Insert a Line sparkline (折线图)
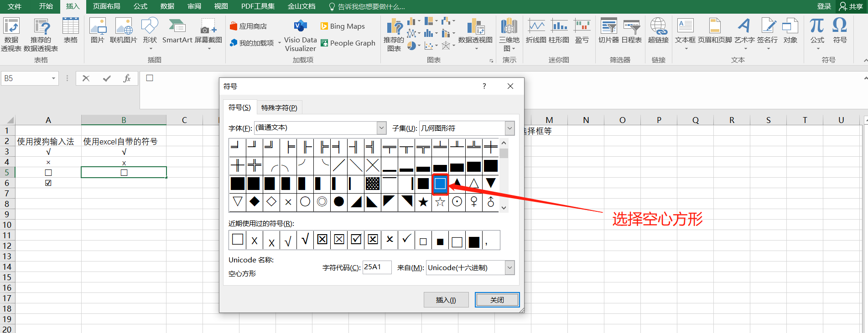The image size is (868, 333). point(536,31)
